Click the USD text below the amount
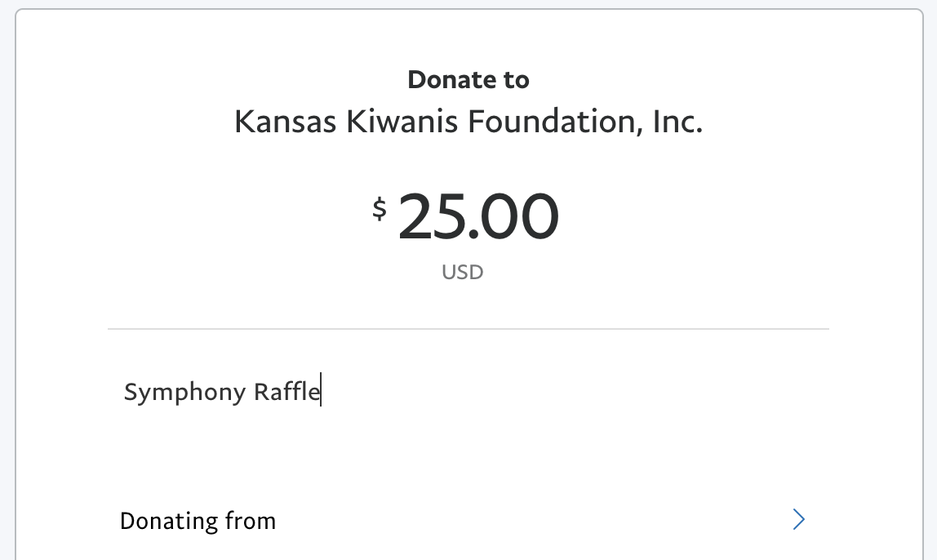The height and width of the screenshot is (560, 937). click(x=462, y=272)
